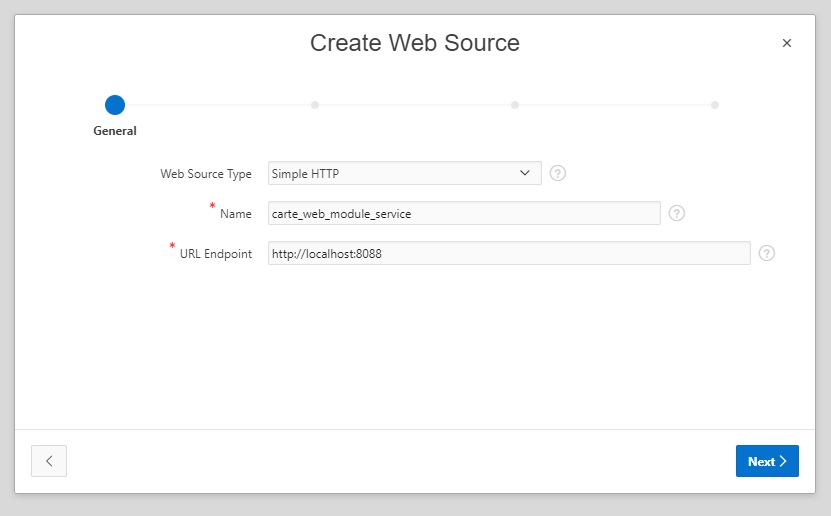Jump to the second wizard step dot

pyautogui.click(x=315, y=105)
